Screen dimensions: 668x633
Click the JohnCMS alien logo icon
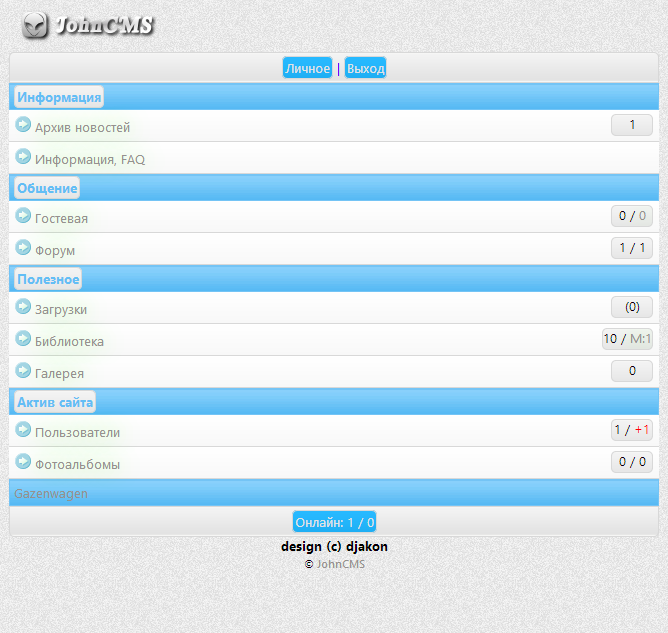coord(35,25)
